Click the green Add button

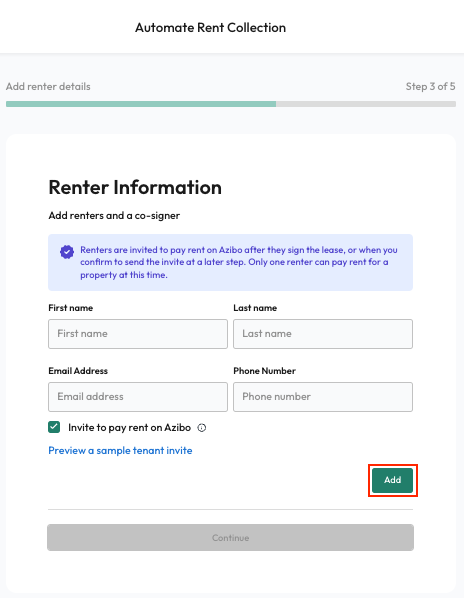point(392,480)
